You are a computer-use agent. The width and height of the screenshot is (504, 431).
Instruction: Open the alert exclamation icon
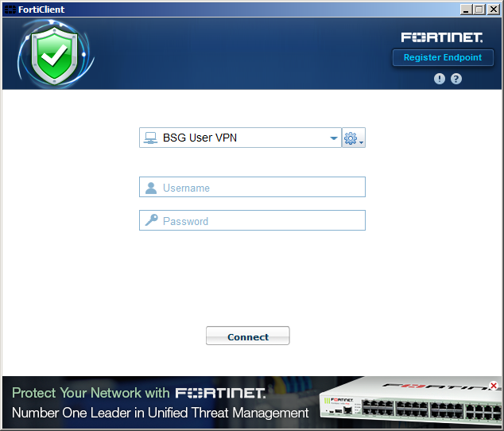pyautogui.click(x=440, y=79)
